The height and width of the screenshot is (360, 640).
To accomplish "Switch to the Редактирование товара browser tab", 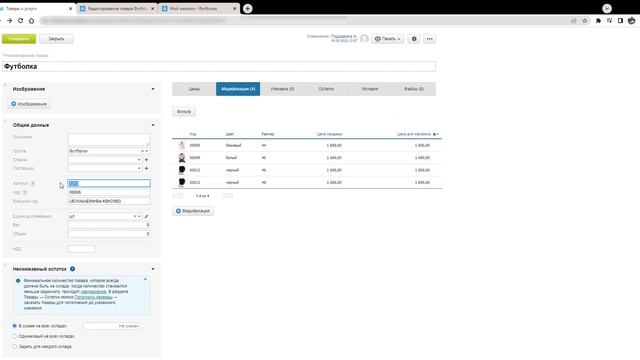I will [118, 8].
